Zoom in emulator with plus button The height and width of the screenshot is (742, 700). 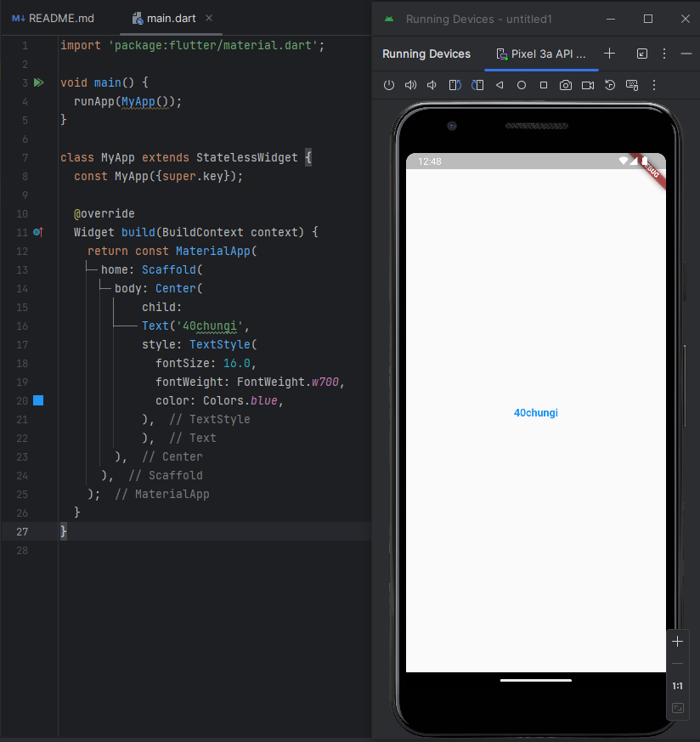tap(677, 642)
